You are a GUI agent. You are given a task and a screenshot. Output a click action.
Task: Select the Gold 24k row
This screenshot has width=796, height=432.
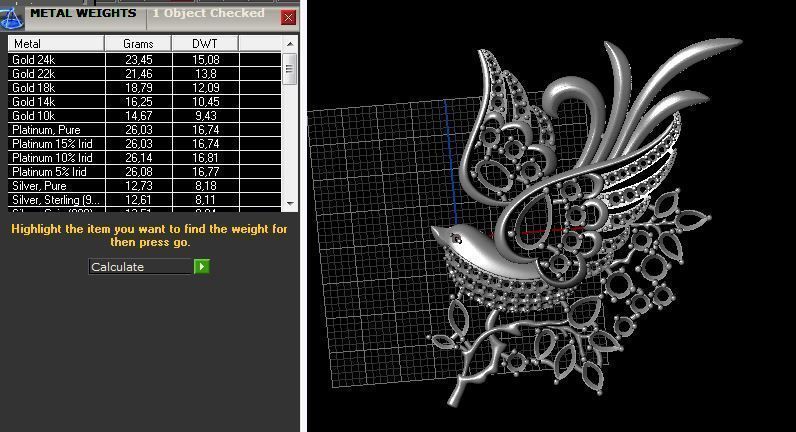[145, 60]
